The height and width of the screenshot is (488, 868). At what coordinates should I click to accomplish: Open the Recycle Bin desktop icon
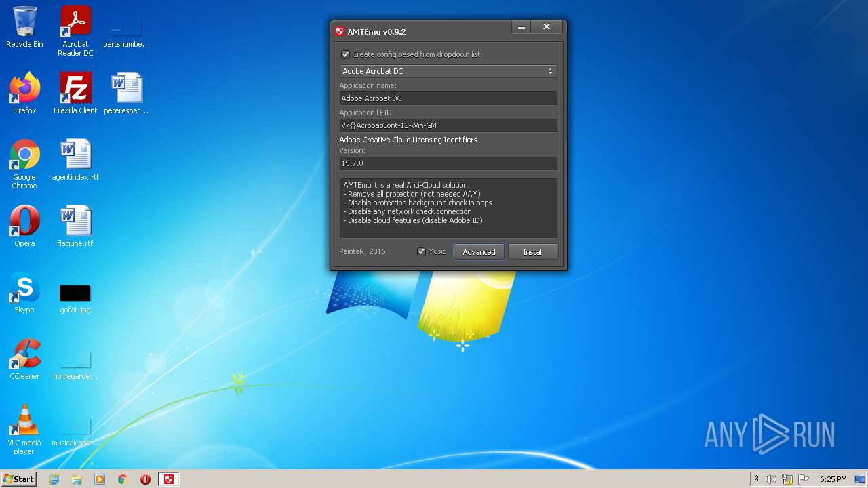[x=24, y=27]
